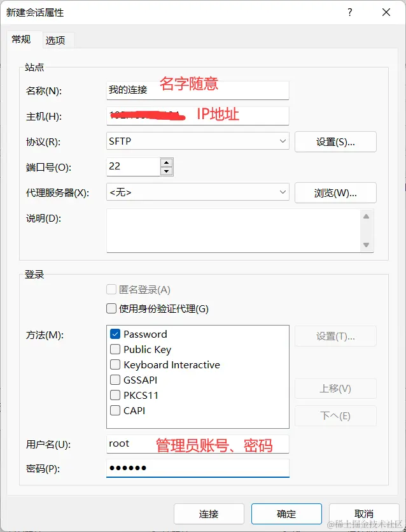The image size is (406, 532).
Task: Enable the GSSAPI method checkbox
Action: click(115, 380)
